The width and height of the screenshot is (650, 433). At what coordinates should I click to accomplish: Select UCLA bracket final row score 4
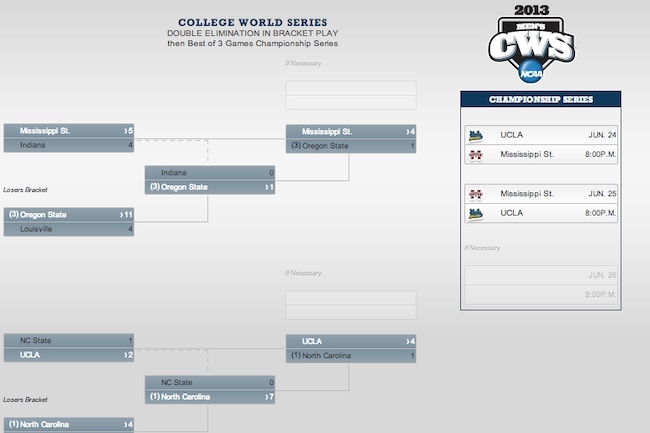point(351,341)
